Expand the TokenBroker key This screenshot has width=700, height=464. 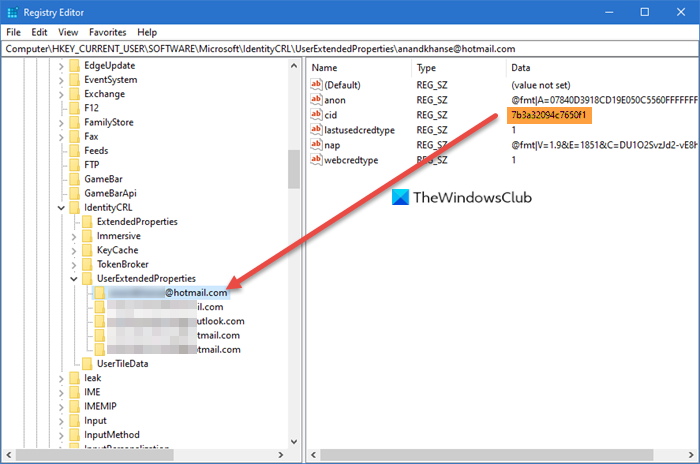tap(74, 265)
